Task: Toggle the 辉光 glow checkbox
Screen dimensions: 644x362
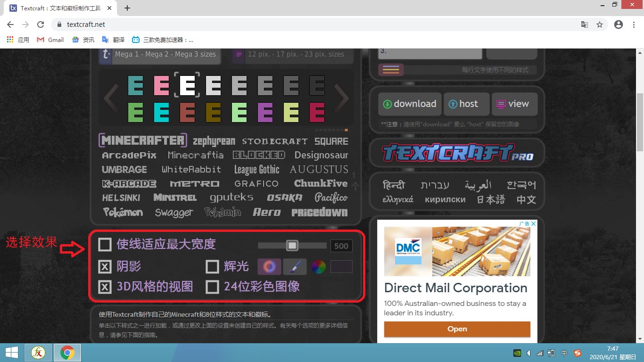Action: pyautogui.click(x=212, y=267)
